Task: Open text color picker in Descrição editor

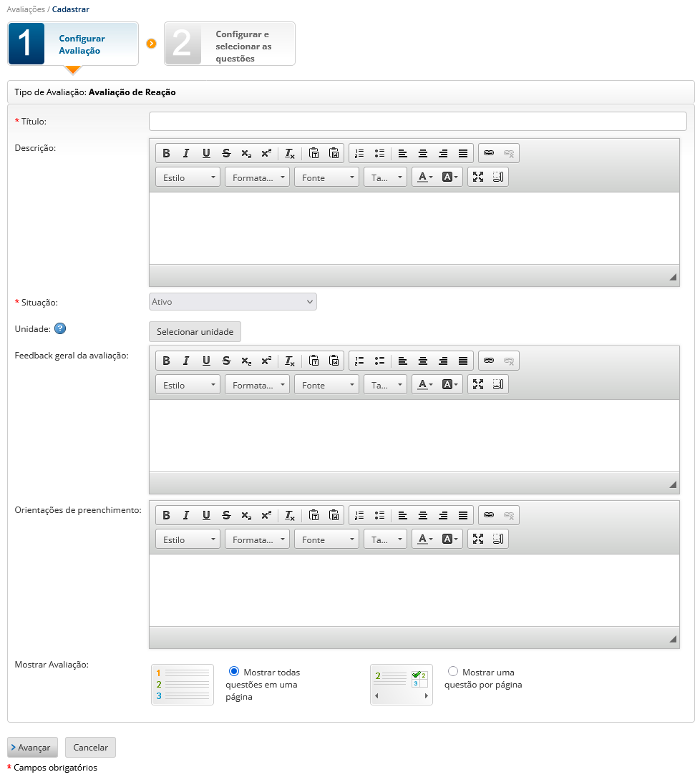Action: (x=425, y=177)
